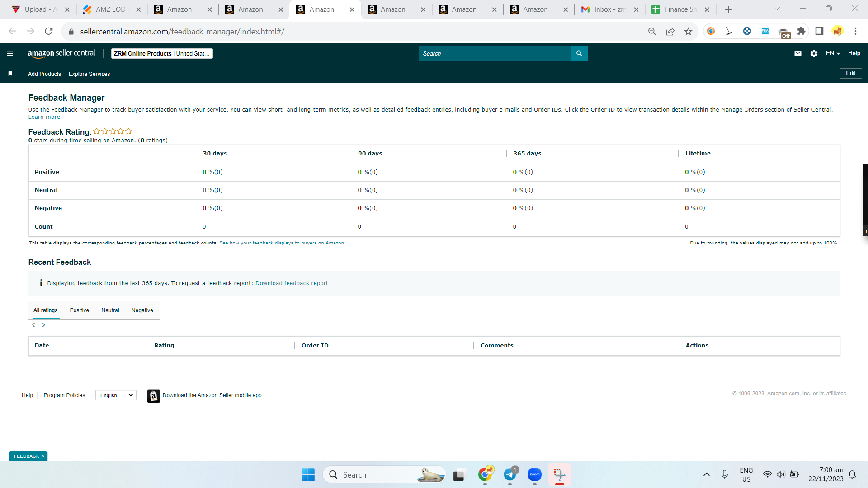Click the search magnifier button
This screenshot has height=488, width=868.
coord(579,53)
